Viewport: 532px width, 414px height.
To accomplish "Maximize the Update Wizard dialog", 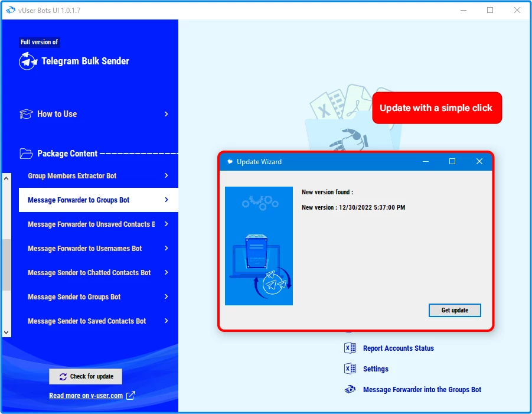I will tap(452, 162).
